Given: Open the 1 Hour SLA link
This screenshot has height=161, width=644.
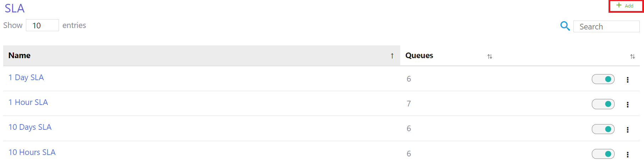Looking at the screenshot, I should [28, 102].
